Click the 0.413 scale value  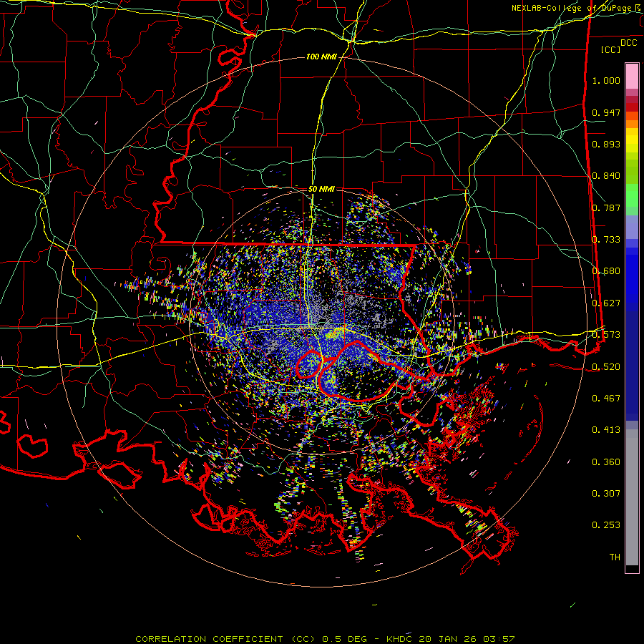pos(606,430)
